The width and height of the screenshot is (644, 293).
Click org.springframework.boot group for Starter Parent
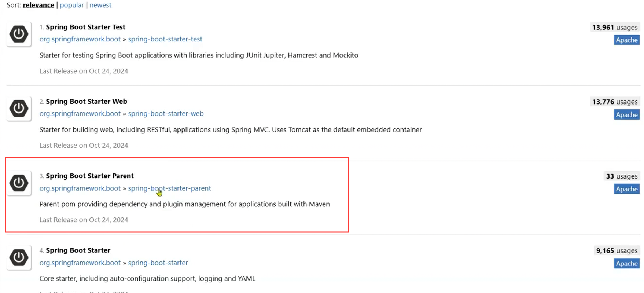tap(80, 188)
